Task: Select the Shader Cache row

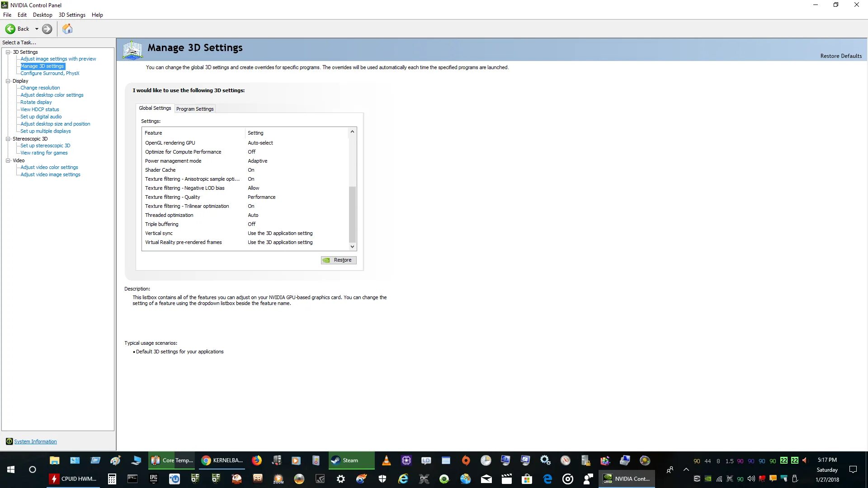Action: (x=245, y=170)
